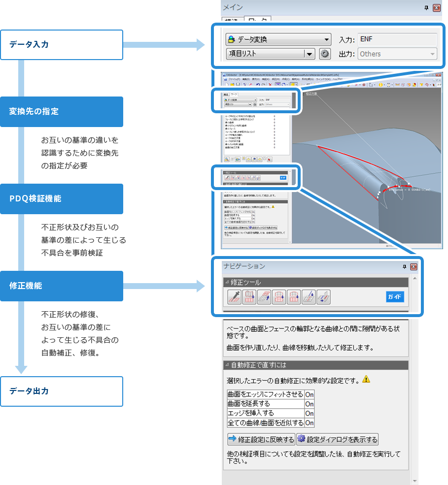Click the ruler measure icon in toolbar
448x485 pixels.
397,84
